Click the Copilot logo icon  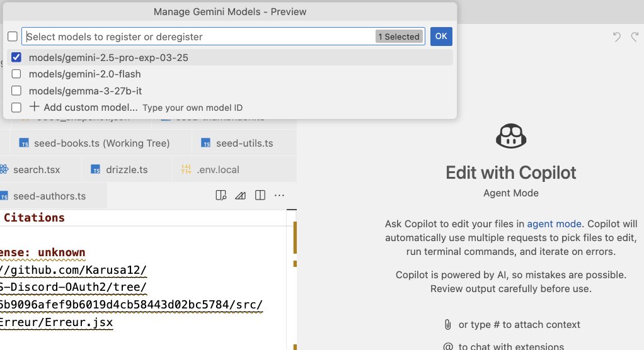511,136
